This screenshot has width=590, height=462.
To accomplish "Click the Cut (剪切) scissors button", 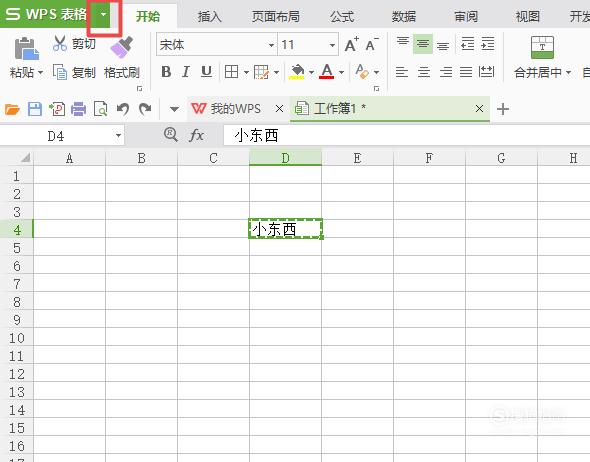I will tap(74, 44).
